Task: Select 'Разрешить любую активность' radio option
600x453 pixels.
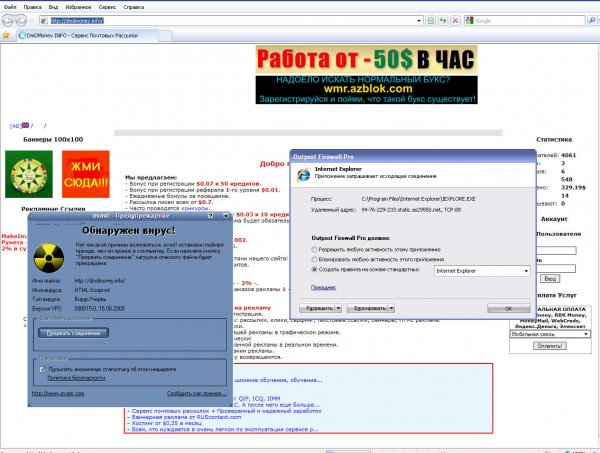Action: coord(315,249)
